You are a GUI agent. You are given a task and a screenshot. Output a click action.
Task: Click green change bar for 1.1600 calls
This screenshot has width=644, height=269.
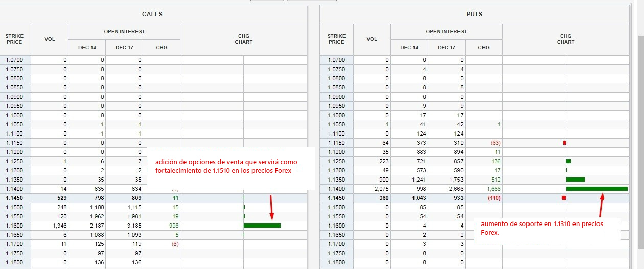[262, 226]
